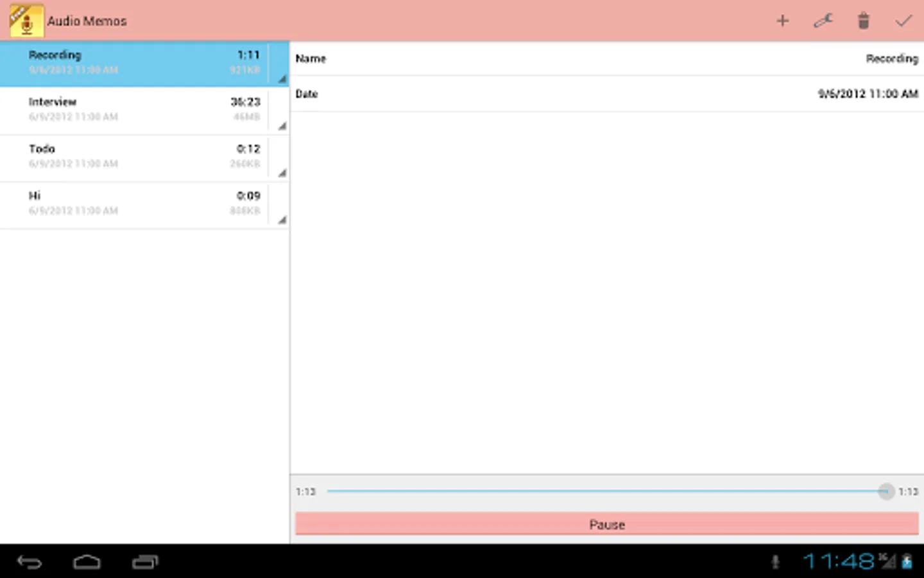Click the 36:23 duration of Interview
The width and height of the screenshot is (924, 578).
click(246, 101)
